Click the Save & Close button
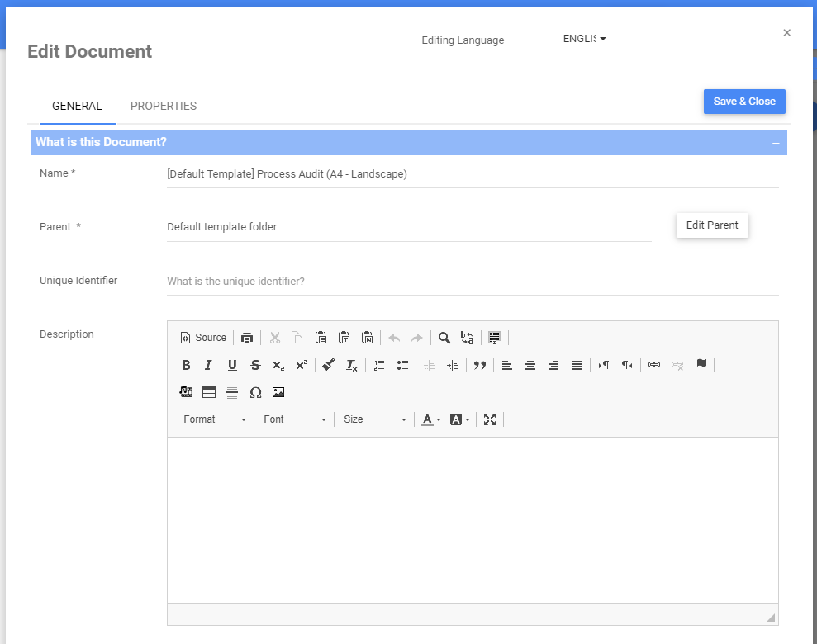Viewport: 817px width, 644px height. click(744, 102)
